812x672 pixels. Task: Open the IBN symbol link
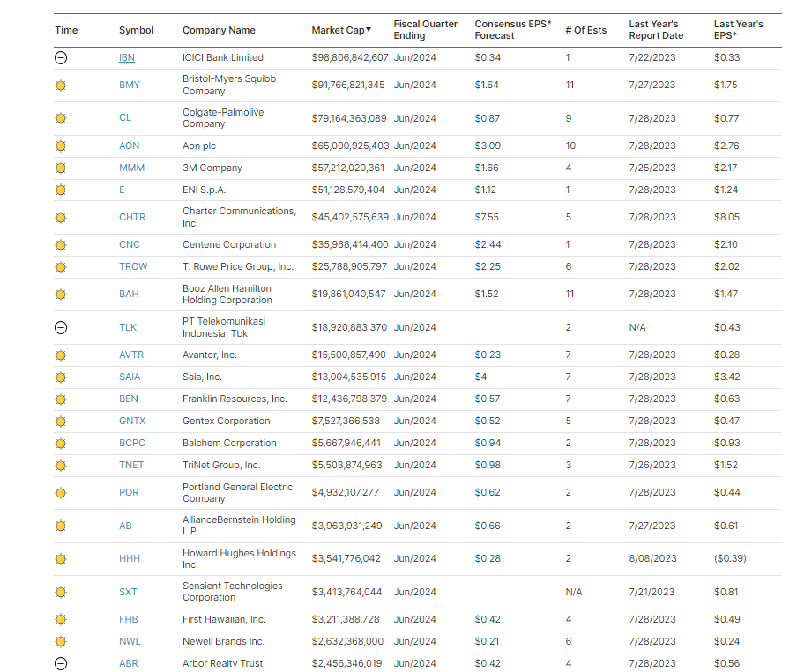tap(127, 57)
